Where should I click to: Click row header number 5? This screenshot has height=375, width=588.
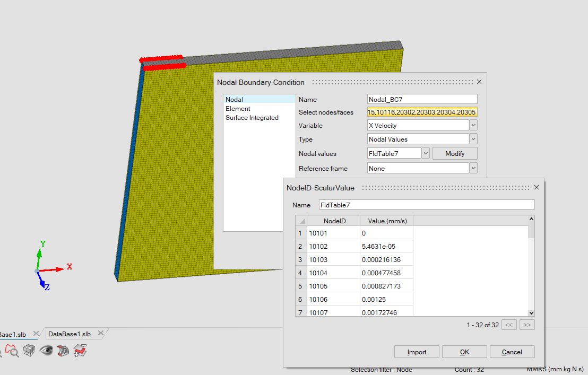(301, 286)
